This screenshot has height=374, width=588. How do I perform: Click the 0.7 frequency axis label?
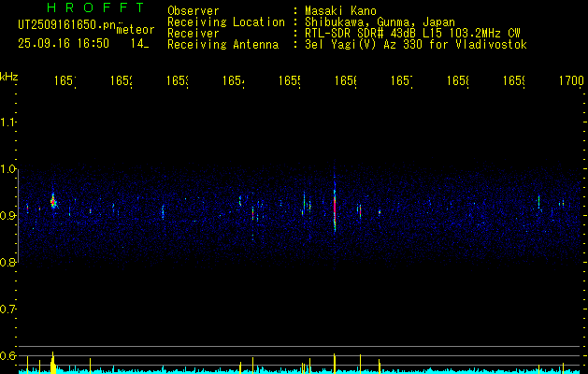7,309
